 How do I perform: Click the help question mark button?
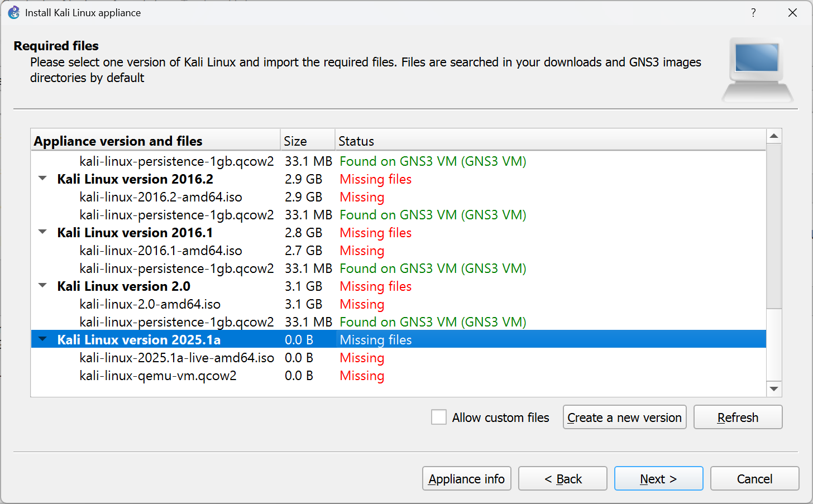tap(753, 12)
